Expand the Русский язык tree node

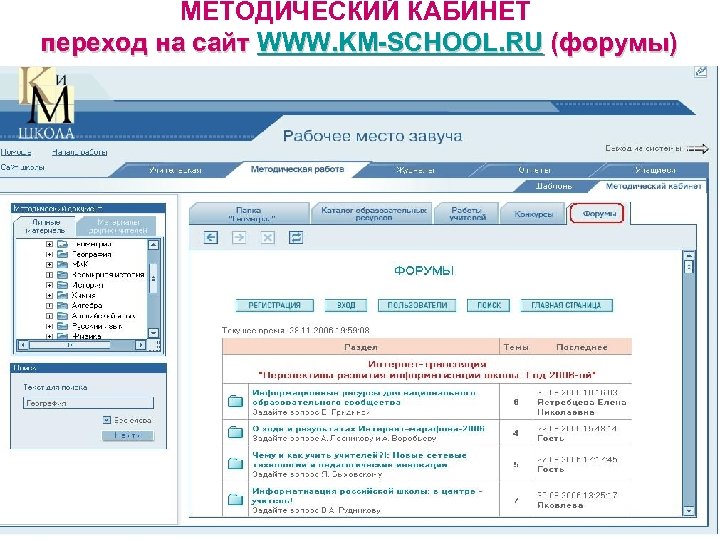tap(49, 326)
